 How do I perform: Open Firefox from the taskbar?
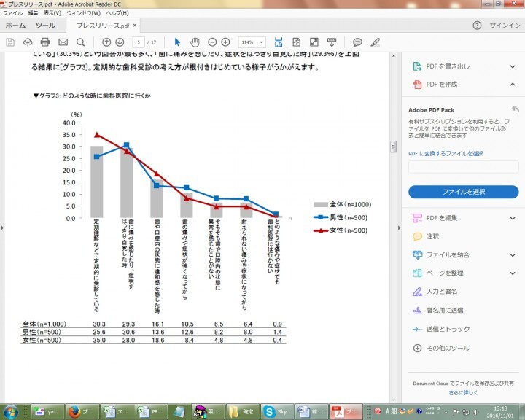pyautogui.click(x=73, y=412)
